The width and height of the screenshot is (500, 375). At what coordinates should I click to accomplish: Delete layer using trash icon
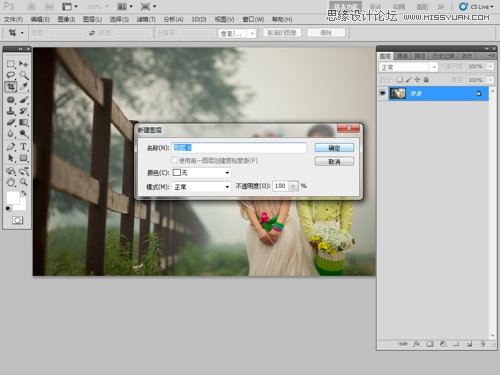coord(483,344)
